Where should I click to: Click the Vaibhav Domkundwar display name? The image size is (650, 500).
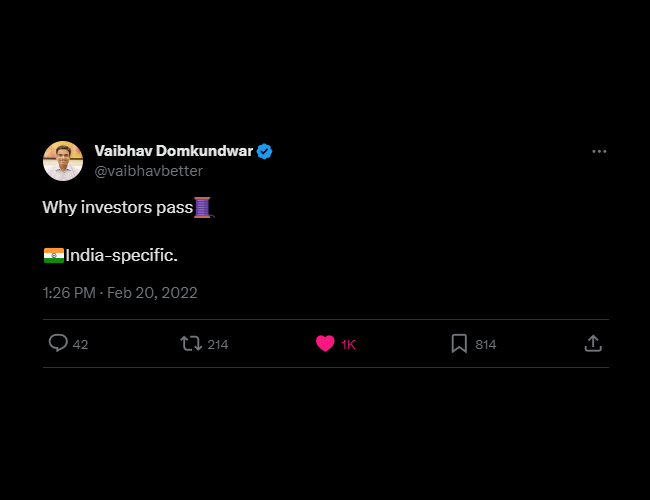click(x=174, y=151)
